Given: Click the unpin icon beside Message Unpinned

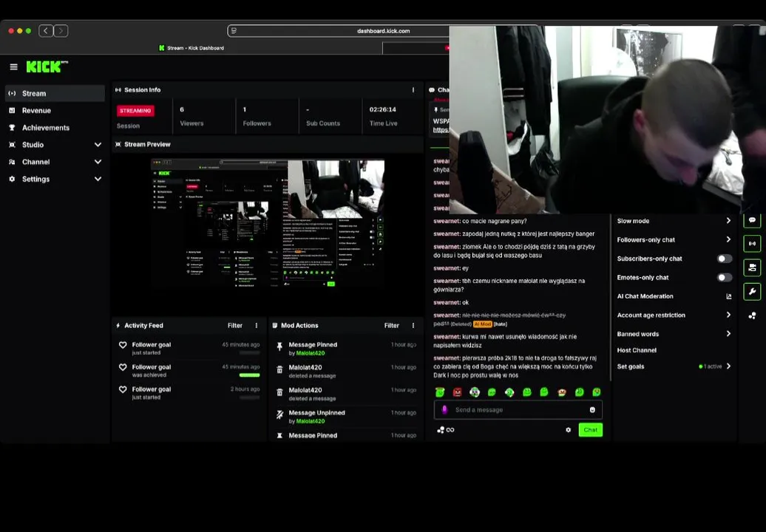Looking at the screenshot, I should click(x=279, y=415).
